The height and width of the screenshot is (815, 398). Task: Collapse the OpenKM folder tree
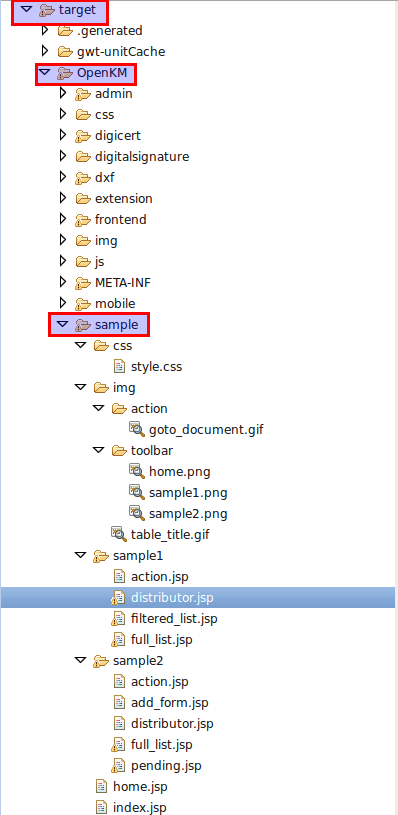tap(45, 73)
